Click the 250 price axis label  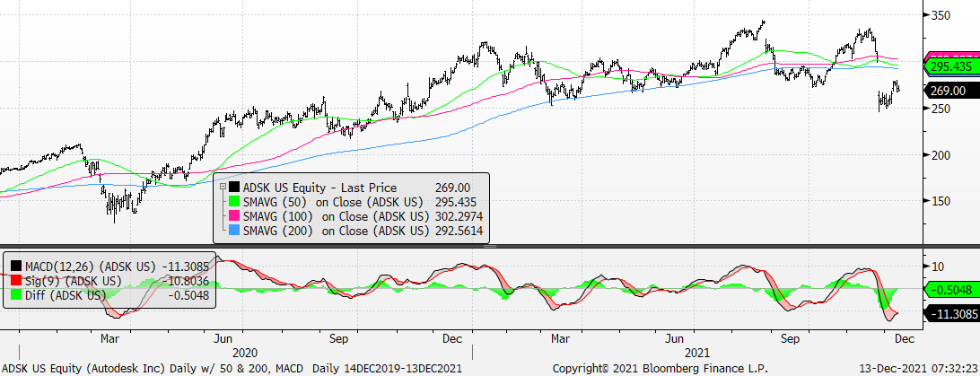[940, 109]
